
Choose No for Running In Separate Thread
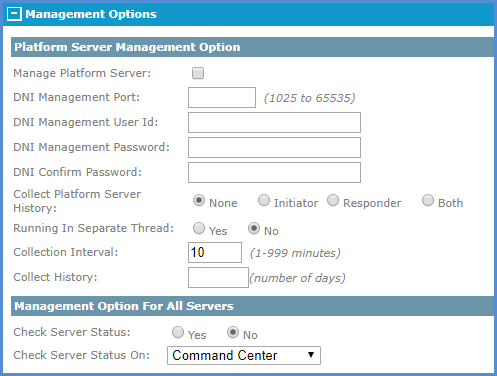point(254,228)
